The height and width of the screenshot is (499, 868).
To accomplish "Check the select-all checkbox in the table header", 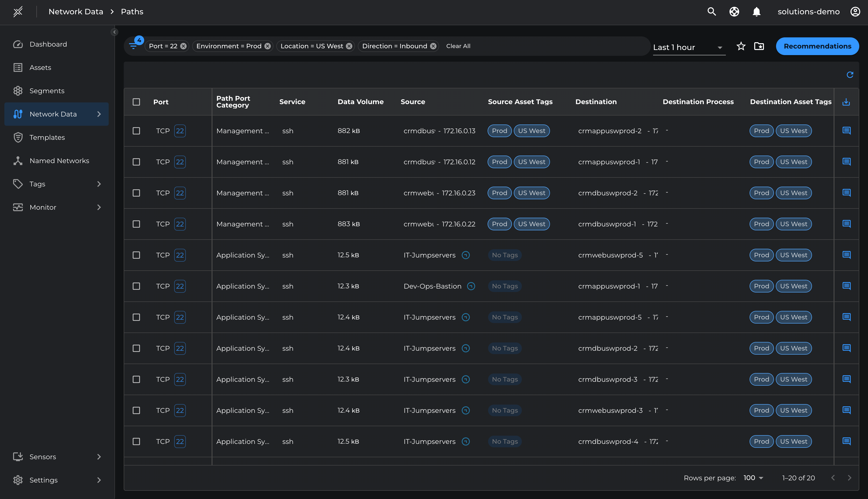I will click(136, 102).
